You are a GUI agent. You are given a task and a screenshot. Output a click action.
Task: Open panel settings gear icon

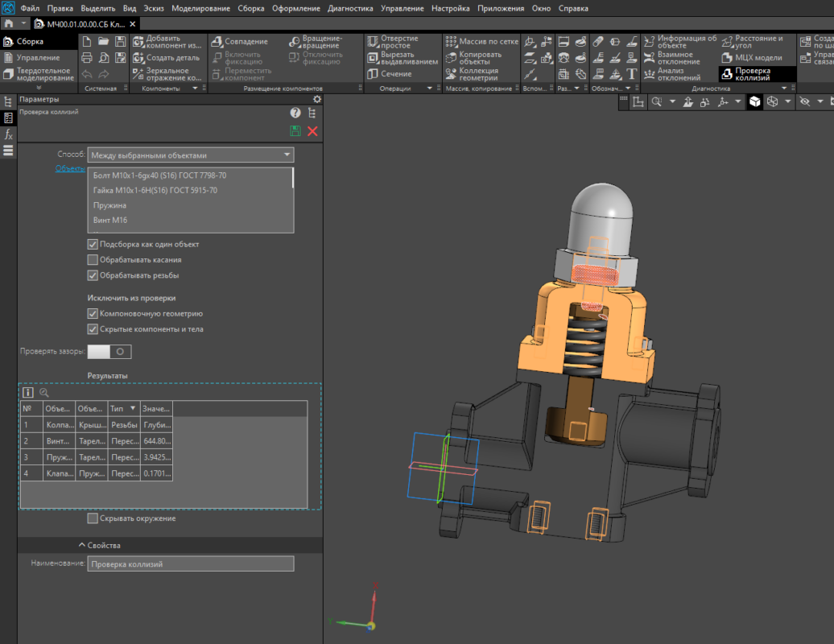[316, 99]
